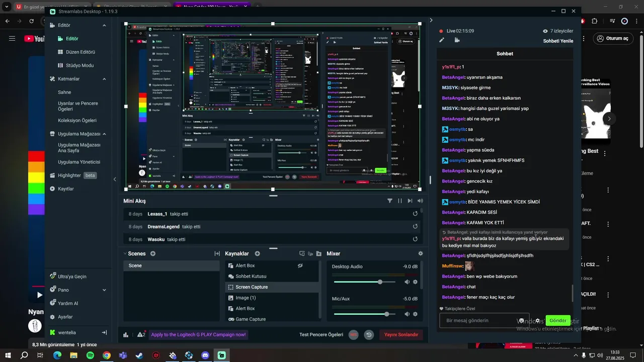This screenshot has width=644, height=362.
Task: Mute the Mini Akış event sounds
Action: pos(420,201)
